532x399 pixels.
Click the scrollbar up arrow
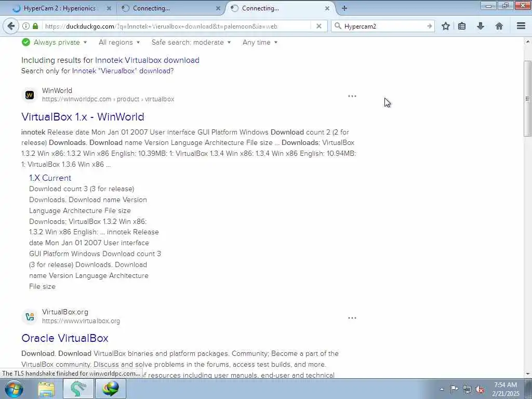pyautogui.click(x=527, y=42)
